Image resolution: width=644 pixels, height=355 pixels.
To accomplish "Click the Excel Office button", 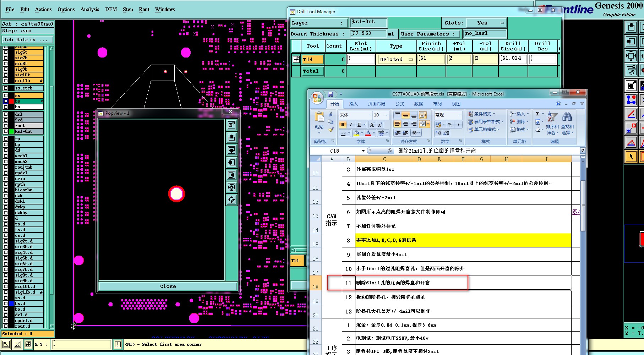I will (x=317, y=98).
